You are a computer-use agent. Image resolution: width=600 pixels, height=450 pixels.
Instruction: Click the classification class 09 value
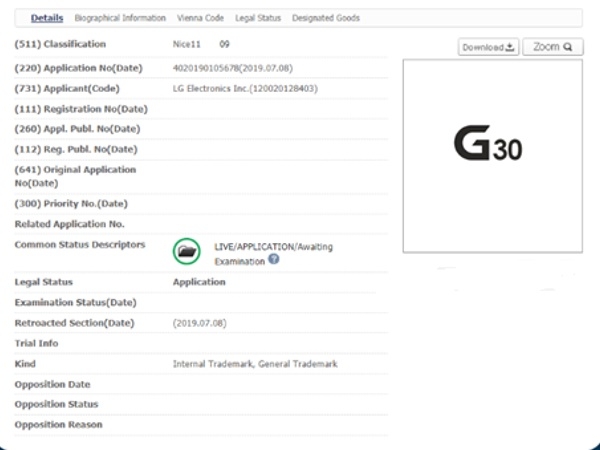[224, 44]
